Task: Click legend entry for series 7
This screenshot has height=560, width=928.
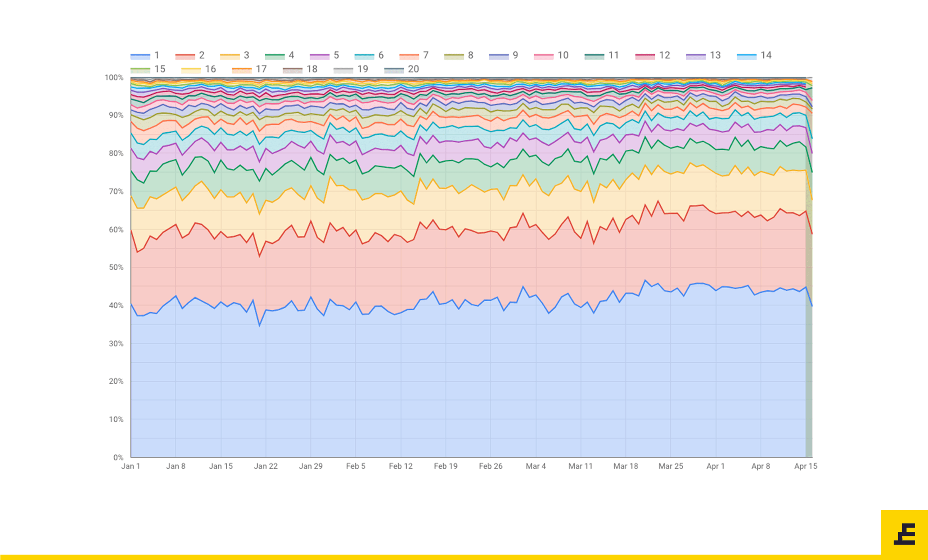Action: click(x=414, y=56)
